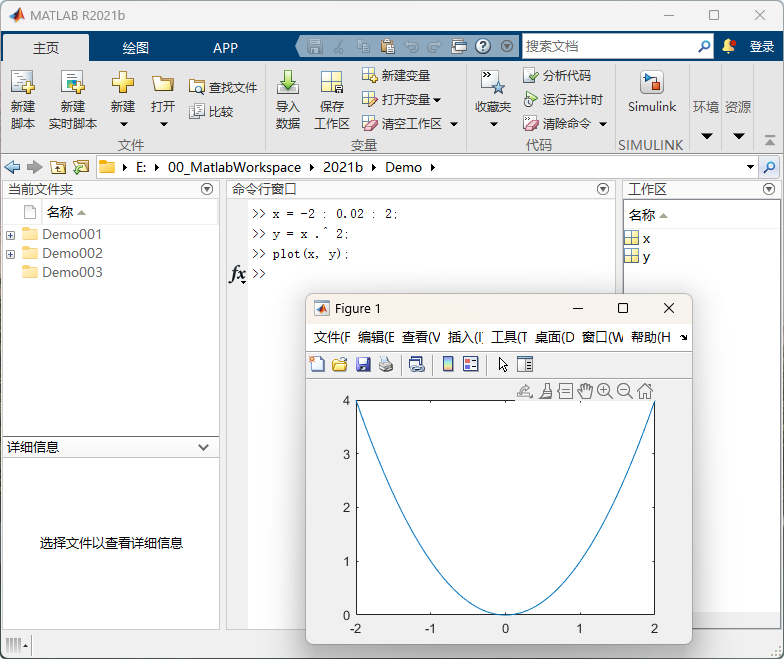
Task: Click New Figure icon in Figure toolbar
Action: tap(317, 364)
